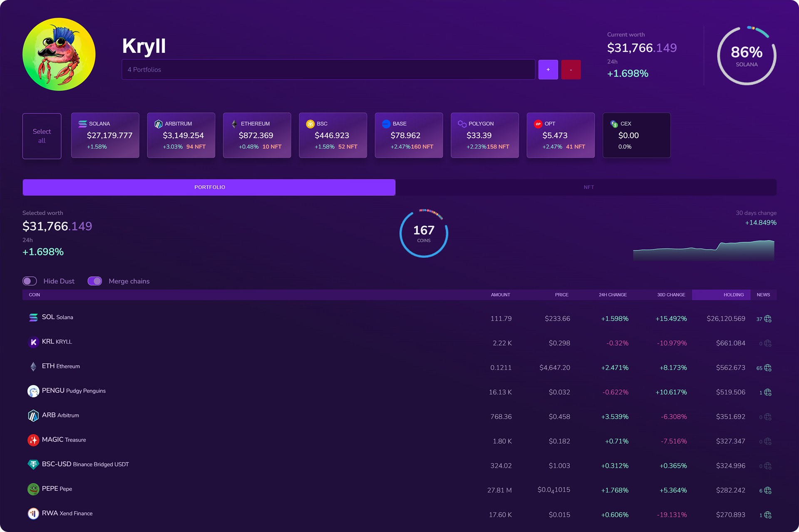The height and width of the screenshot is (532, 799).
Task: Toggle the Arbitrum chain card
Action: [181, 135]
